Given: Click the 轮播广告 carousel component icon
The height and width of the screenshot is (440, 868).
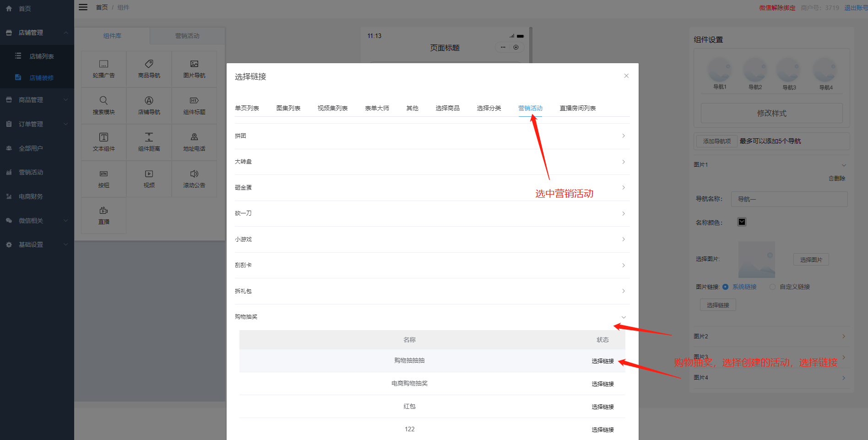Looking at the screenshot, I should point(104,64).
